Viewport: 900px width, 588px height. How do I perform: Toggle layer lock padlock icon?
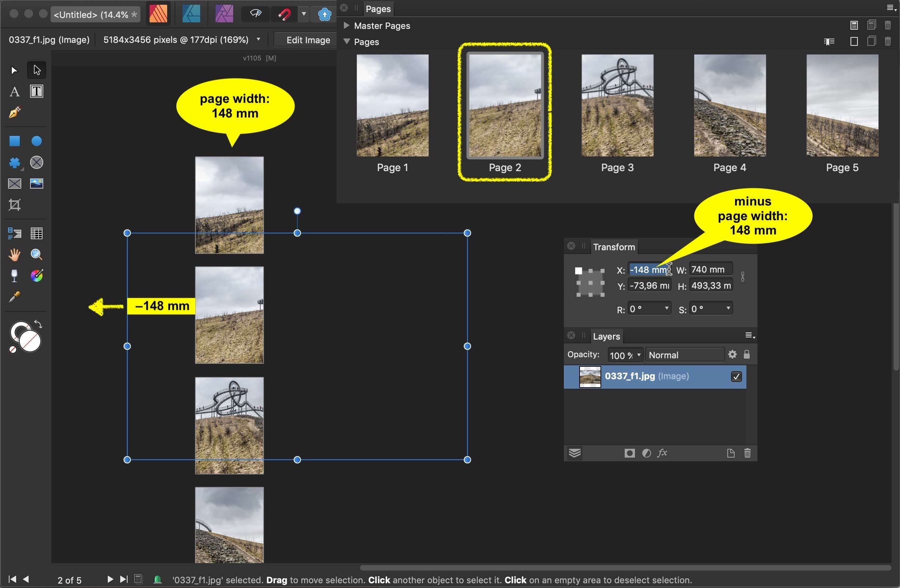(746, 355)
